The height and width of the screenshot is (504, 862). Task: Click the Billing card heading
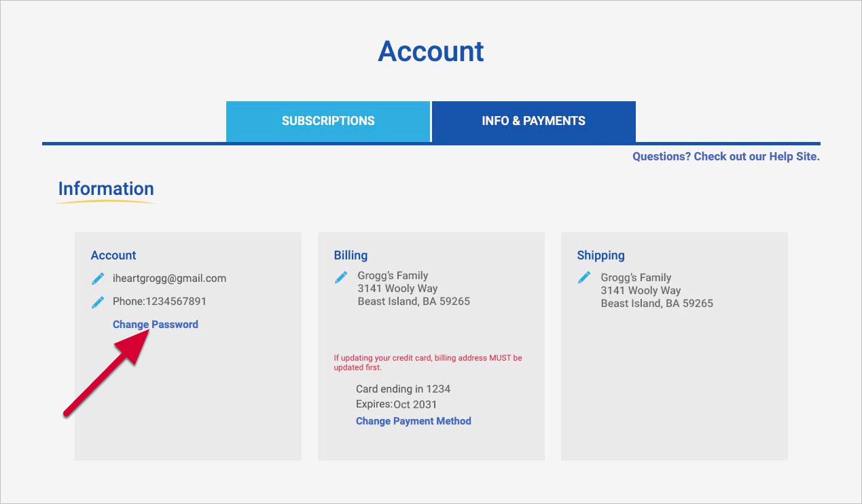351,255
